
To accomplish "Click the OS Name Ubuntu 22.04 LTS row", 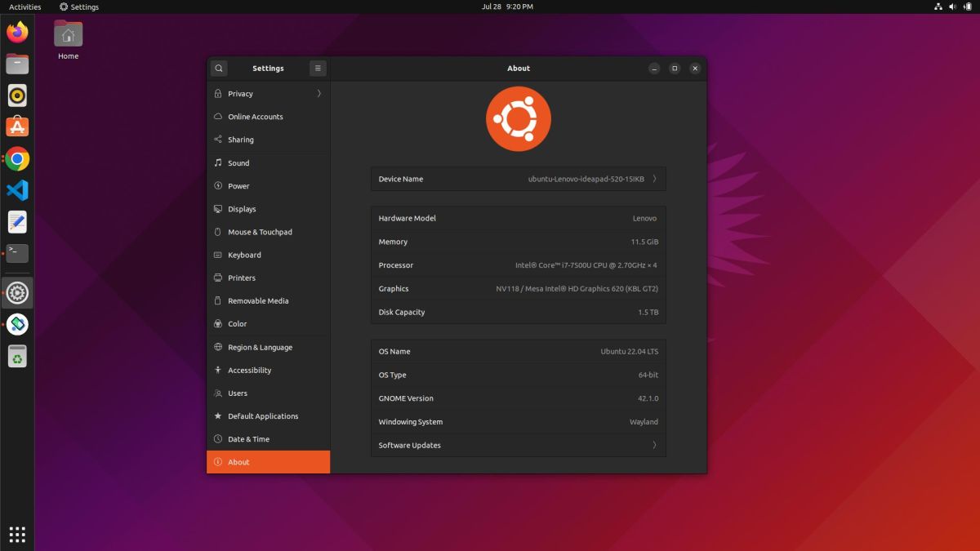I will (519, 351).
